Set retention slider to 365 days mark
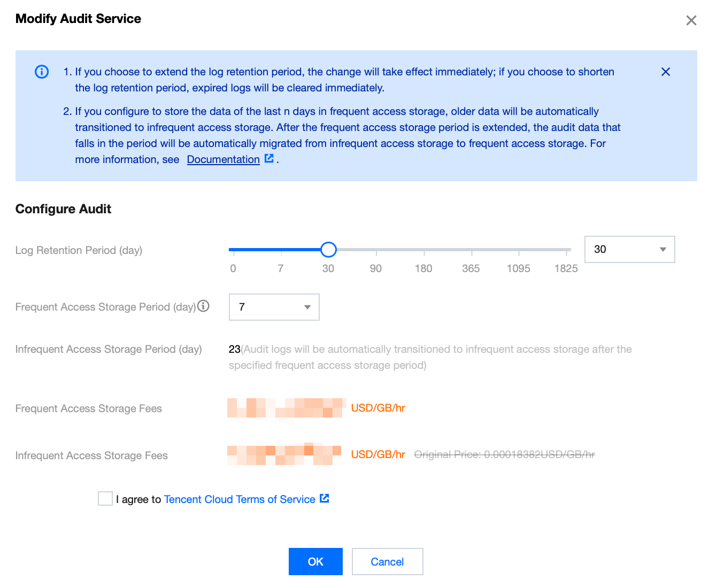This screenshot has width=709, height=588. tap(471, 250)
